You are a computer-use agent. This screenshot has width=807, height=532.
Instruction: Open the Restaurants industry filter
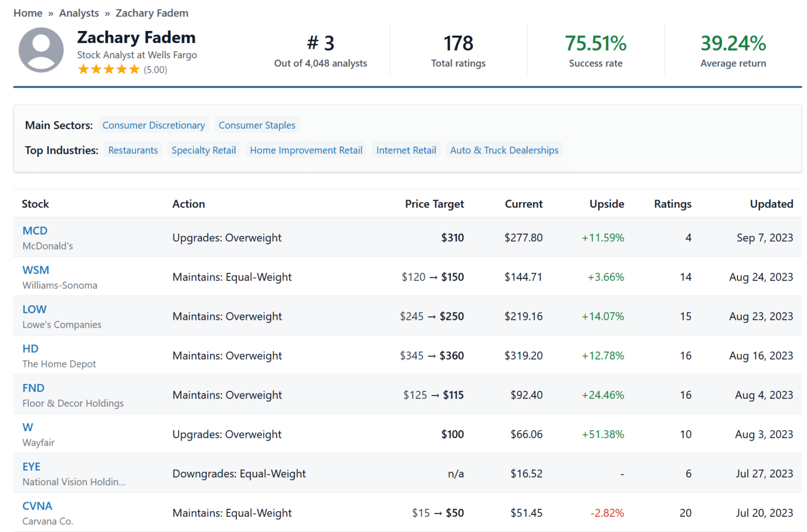pyautogui.click(x=132, y=150)
